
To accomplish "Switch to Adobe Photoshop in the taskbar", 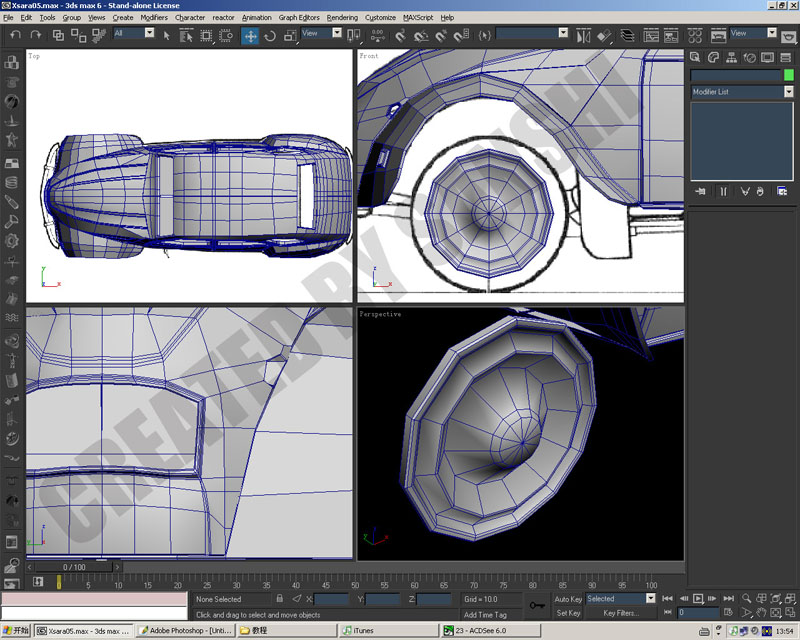I will [185, 630].
